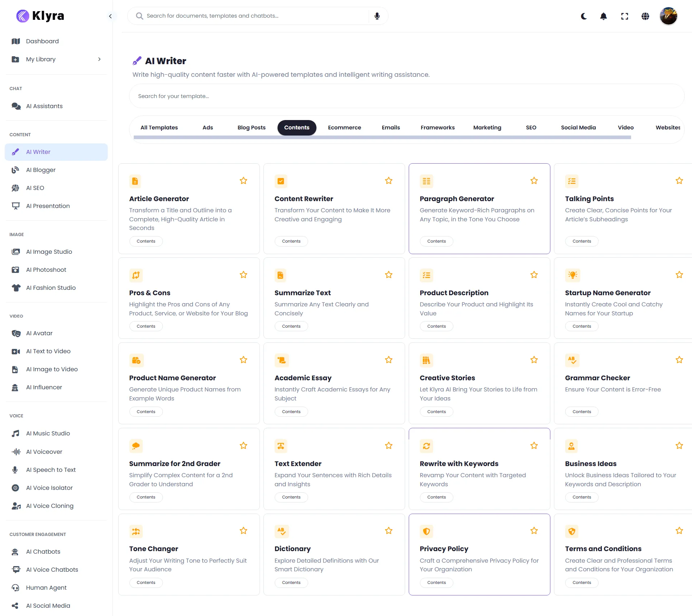
Task: Open AI Avatar video tool
Action: pyautogui.click(x=56, y=333)
